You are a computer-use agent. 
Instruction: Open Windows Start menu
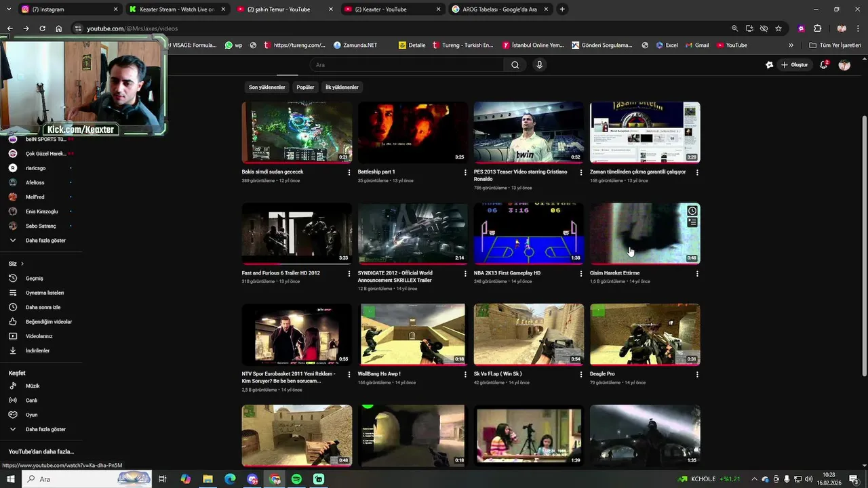pyautogui.click(x=10, y=479)
